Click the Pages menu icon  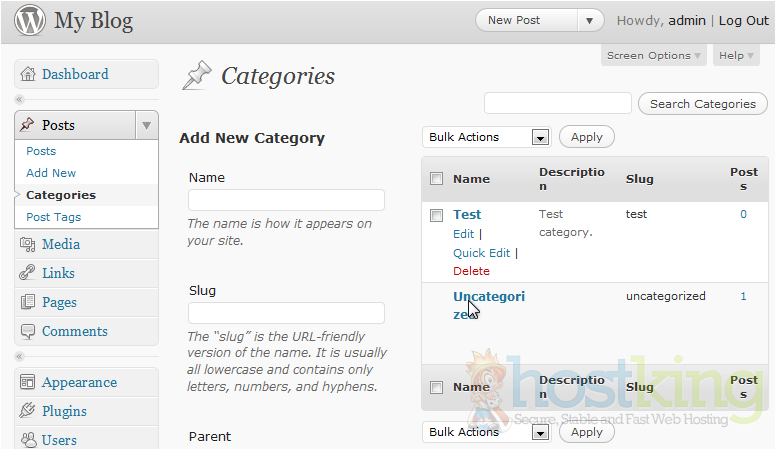[27, 303]
